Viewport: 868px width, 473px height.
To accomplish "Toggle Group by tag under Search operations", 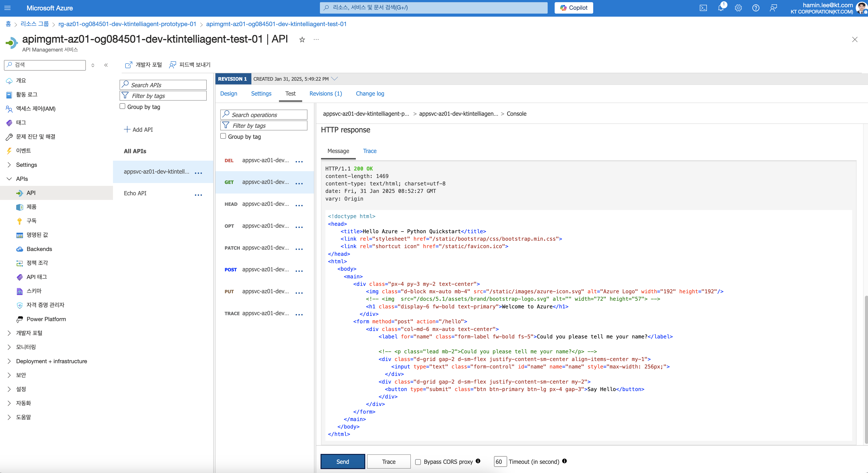I will click(x=223, y=136).
